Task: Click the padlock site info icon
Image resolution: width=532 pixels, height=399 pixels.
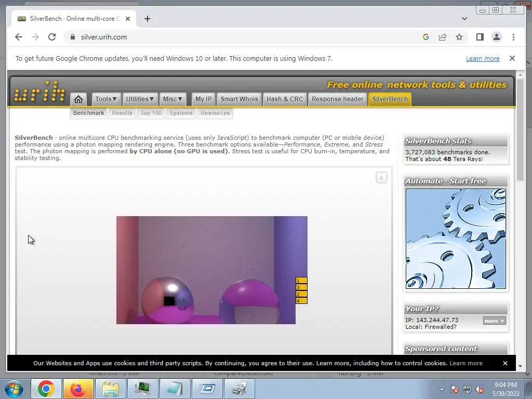Action: pyautogui.click(x=72, y=37)
